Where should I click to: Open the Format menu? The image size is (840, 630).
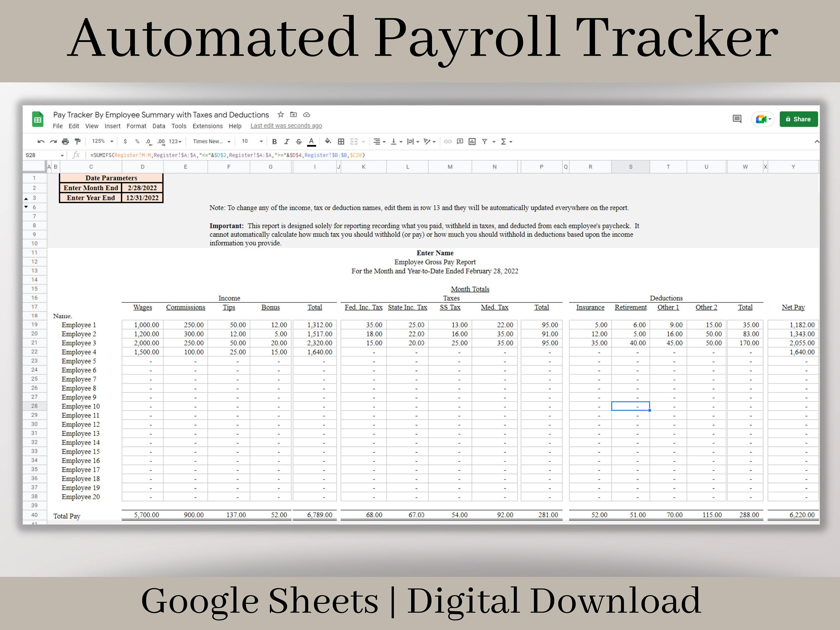click(136, 126)
